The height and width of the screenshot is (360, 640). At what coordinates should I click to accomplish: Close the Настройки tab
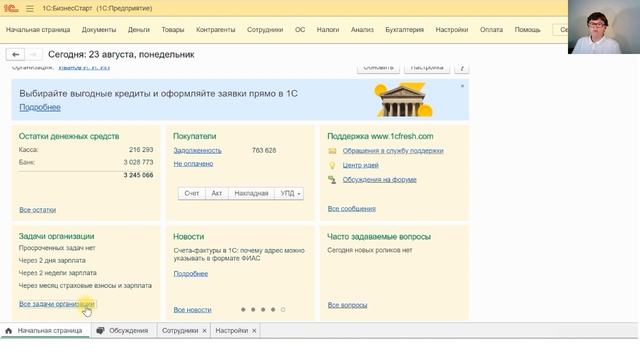[x=254, y=331]
